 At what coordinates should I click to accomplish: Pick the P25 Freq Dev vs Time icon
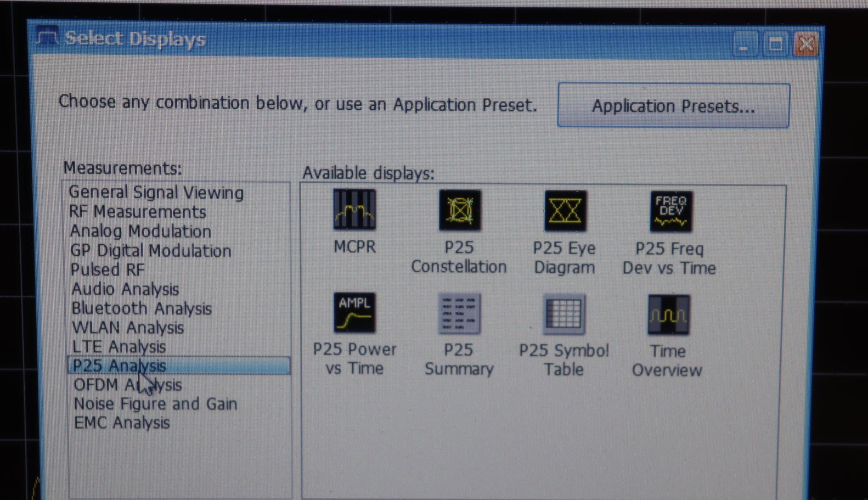tap(670, 211)
